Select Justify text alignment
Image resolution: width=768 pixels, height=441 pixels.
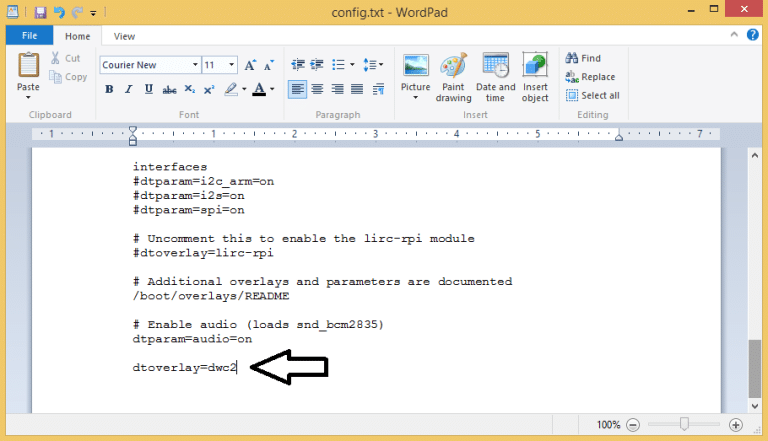pyautogui.click(x=357, y=89)
